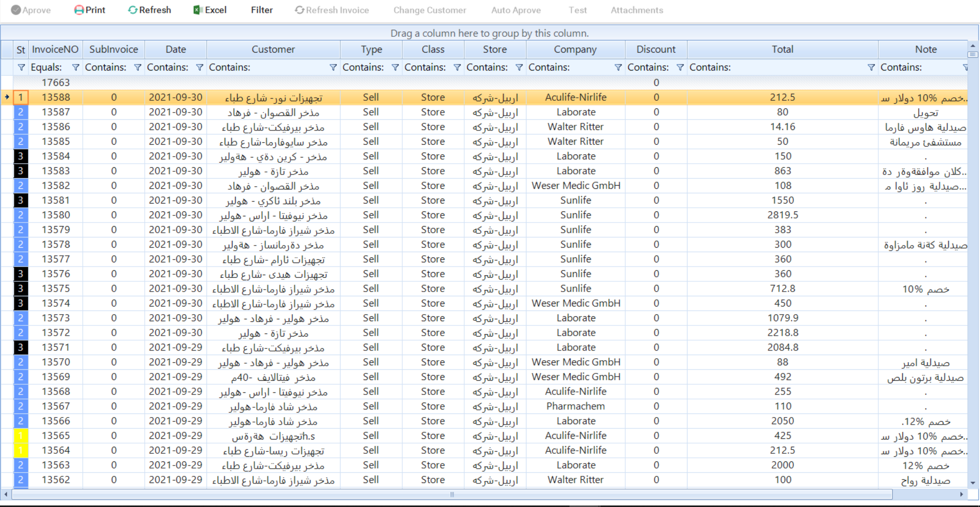Open the Company column filter funnel
The image size is (980, 507).
click(619, 67)
